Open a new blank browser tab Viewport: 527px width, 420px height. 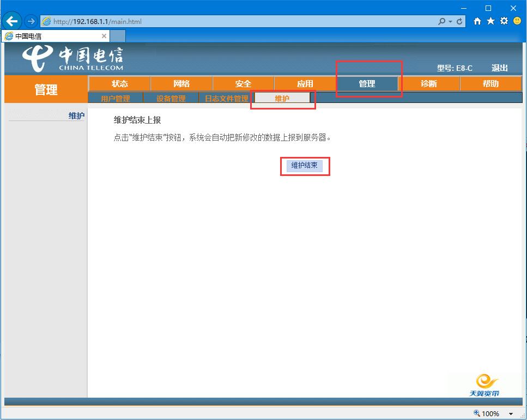tap(118, 36)
